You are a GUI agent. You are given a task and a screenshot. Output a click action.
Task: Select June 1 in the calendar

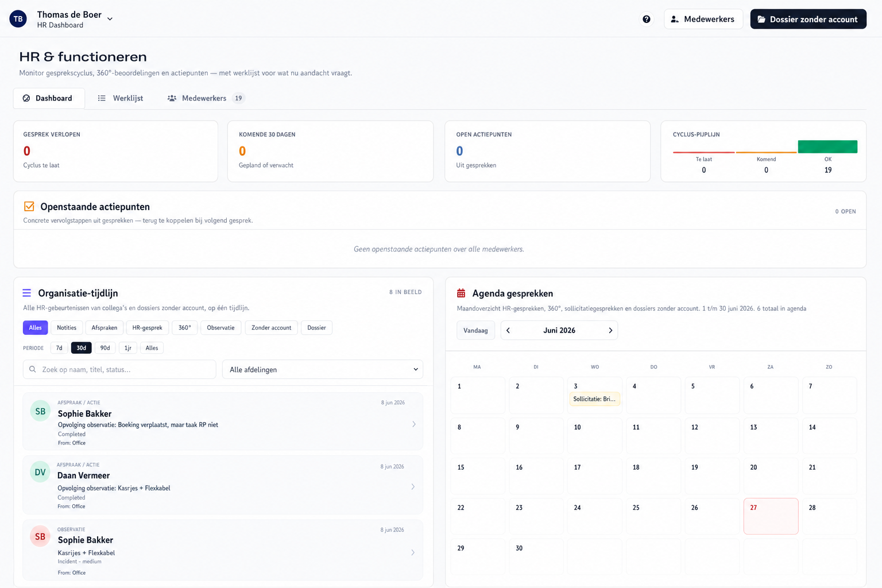pyautogui.click(x=478, y=395)
